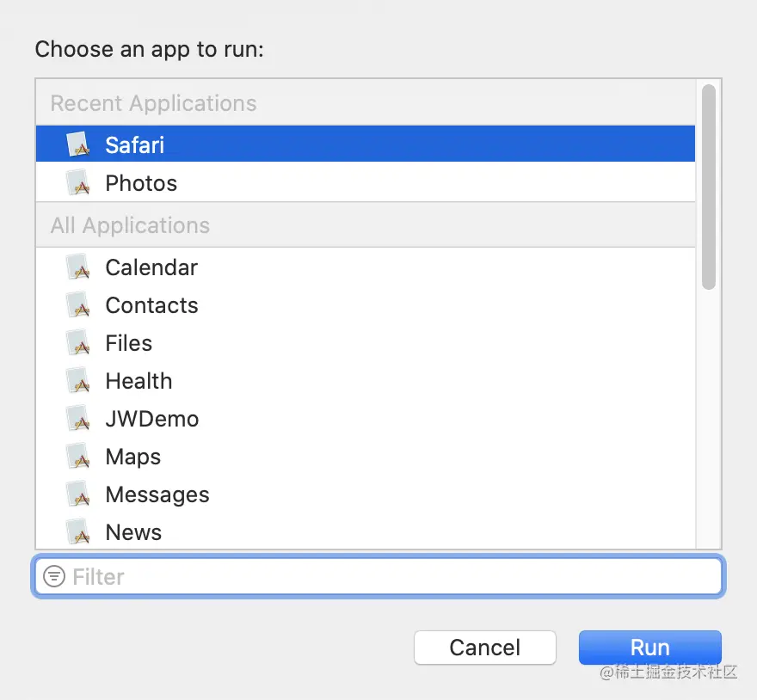
Task: Click the JWDemo app icon
Action: [x=78, y=419]
